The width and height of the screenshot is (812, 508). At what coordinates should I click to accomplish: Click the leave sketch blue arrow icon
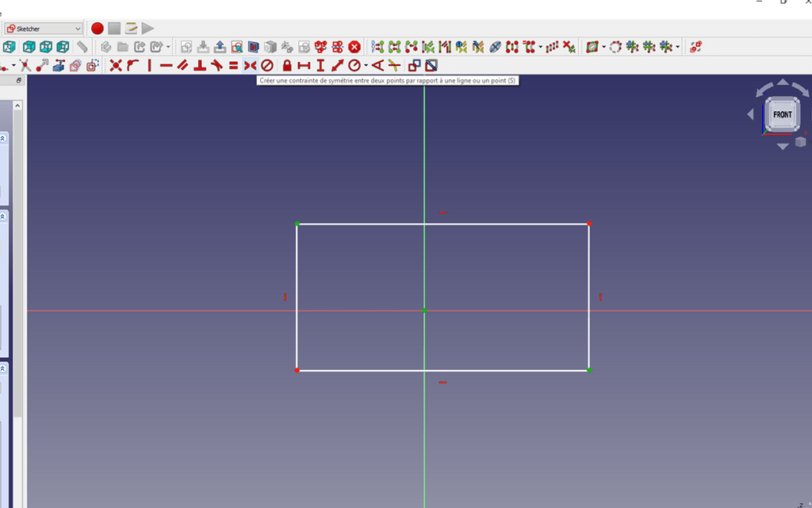[220, 47]
